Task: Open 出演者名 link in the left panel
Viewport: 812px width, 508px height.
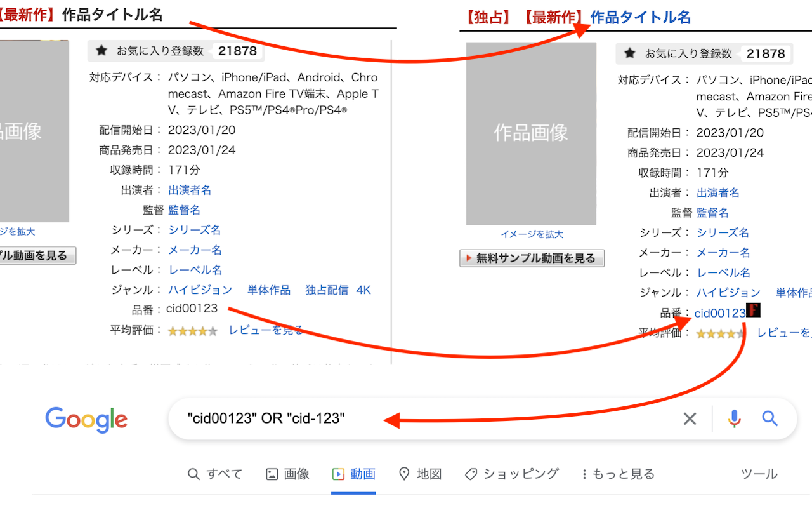Action: click(190, 190)
